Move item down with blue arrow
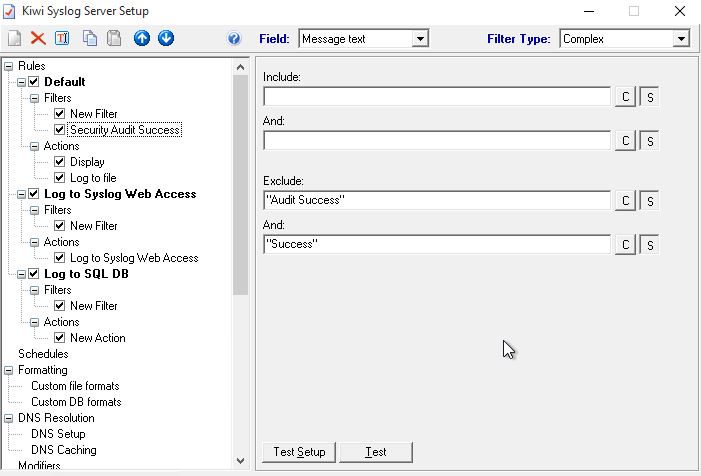This screenshot has height=476, width=701. [x=166, y=38]
